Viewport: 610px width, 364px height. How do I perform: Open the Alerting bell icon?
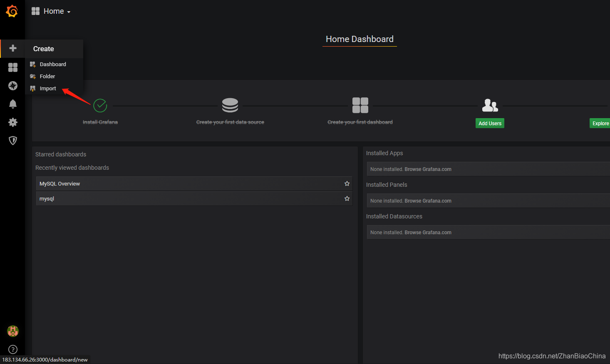[x=13, y=104]
